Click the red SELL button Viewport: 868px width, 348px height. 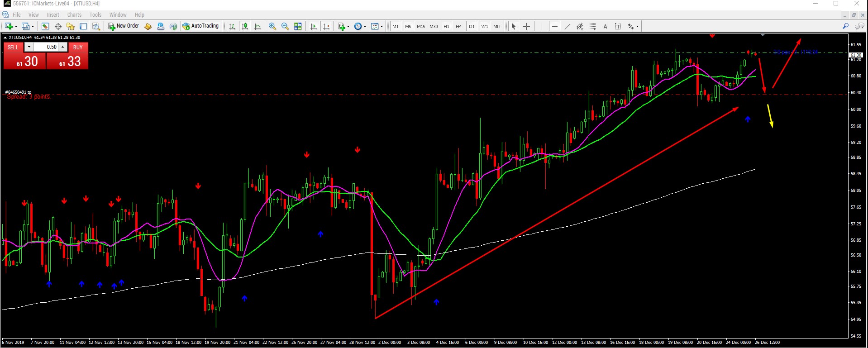13,47
